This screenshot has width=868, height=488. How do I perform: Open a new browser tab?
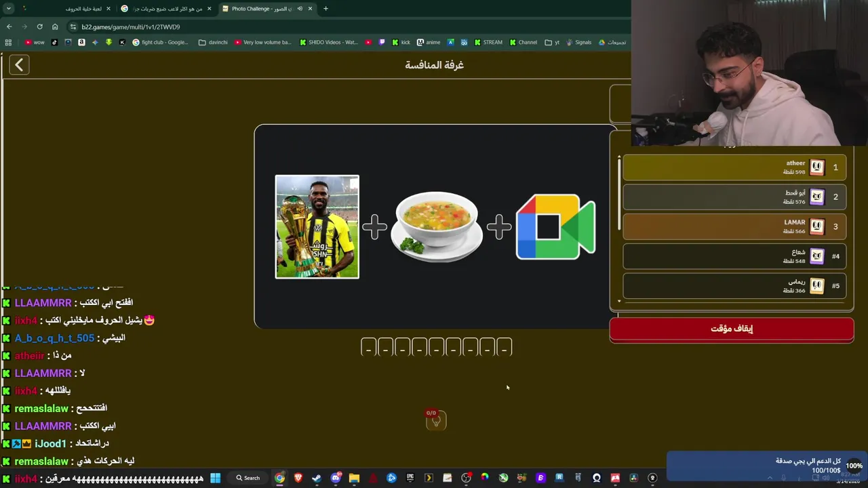point(325,9)
